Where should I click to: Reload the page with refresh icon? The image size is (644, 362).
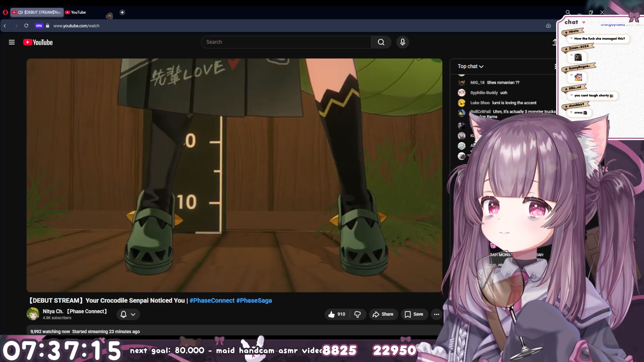click(x=26, y=26)
